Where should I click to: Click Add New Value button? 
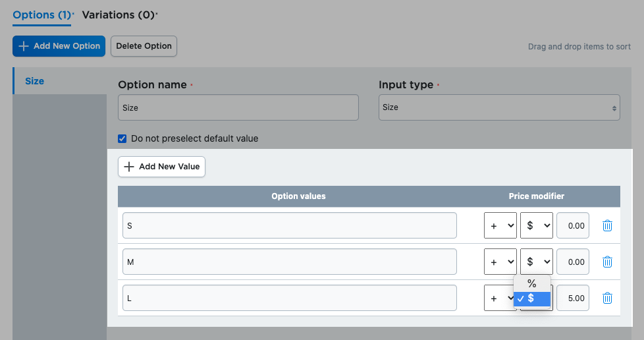coord(161,167)
